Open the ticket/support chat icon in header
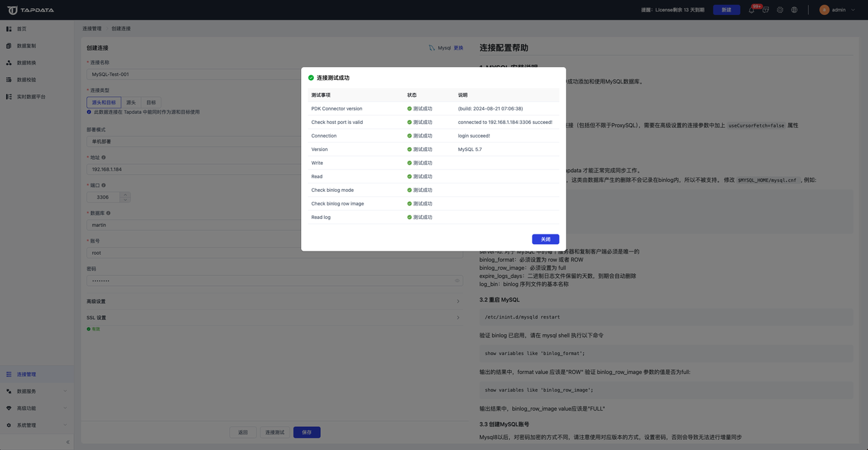868x450 pixels. (766, 10)
